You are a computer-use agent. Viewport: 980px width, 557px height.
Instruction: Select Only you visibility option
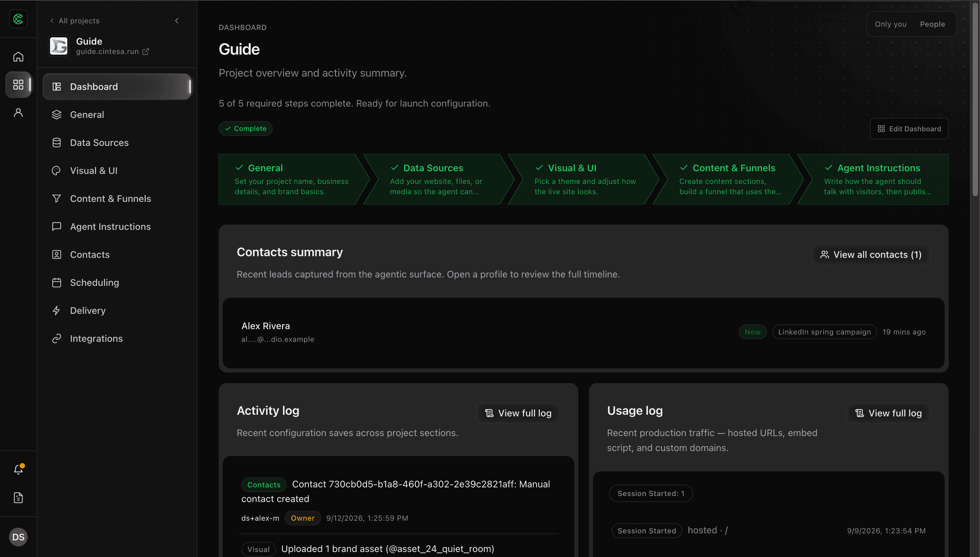891,24
